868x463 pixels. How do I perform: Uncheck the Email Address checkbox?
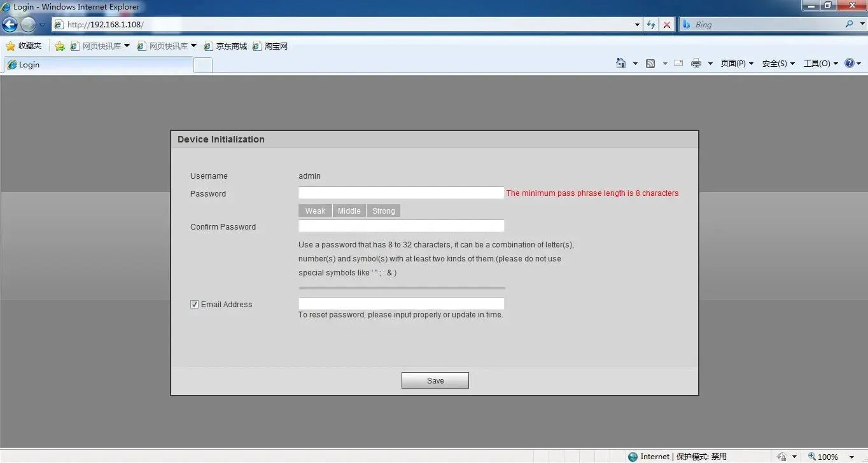point(195,305)
